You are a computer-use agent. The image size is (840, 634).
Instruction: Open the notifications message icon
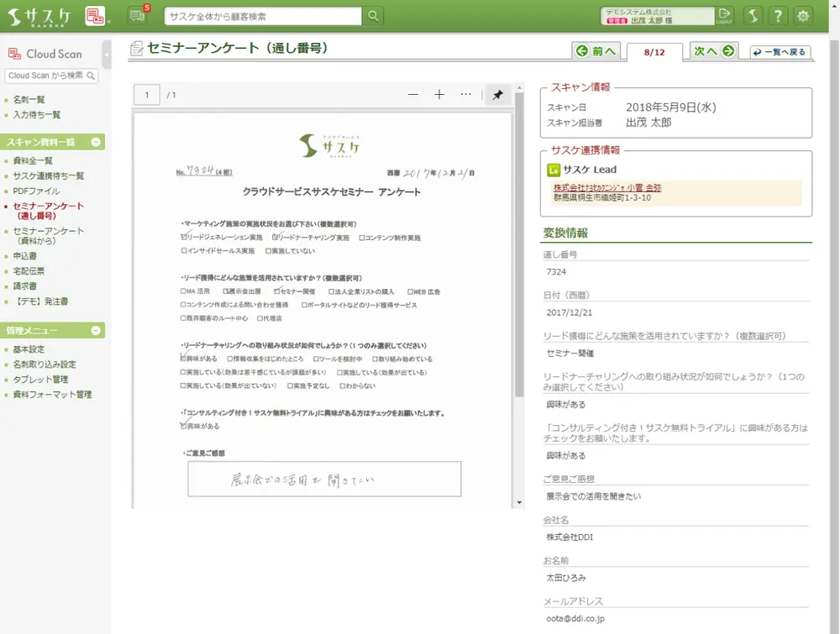tap(137, 16)
